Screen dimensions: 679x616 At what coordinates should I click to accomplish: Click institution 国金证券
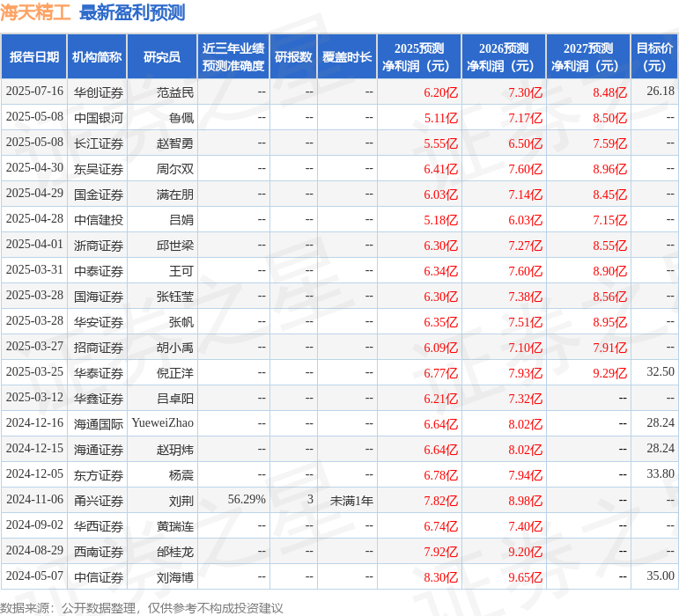(x=99, y=194)
